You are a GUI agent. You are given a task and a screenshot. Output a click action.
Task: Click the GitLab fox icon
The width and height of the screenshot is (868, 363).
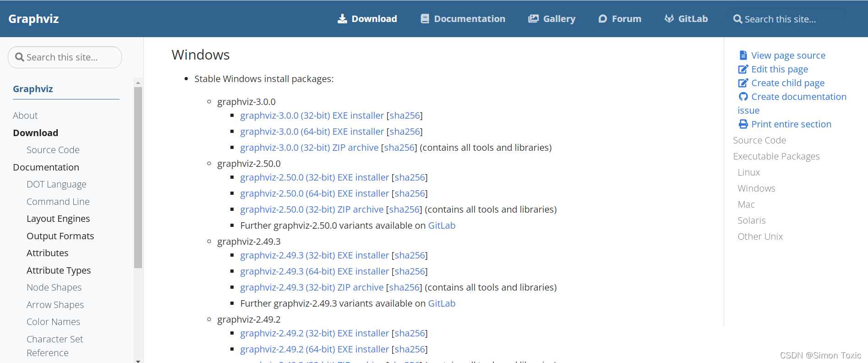click(669, 19)
